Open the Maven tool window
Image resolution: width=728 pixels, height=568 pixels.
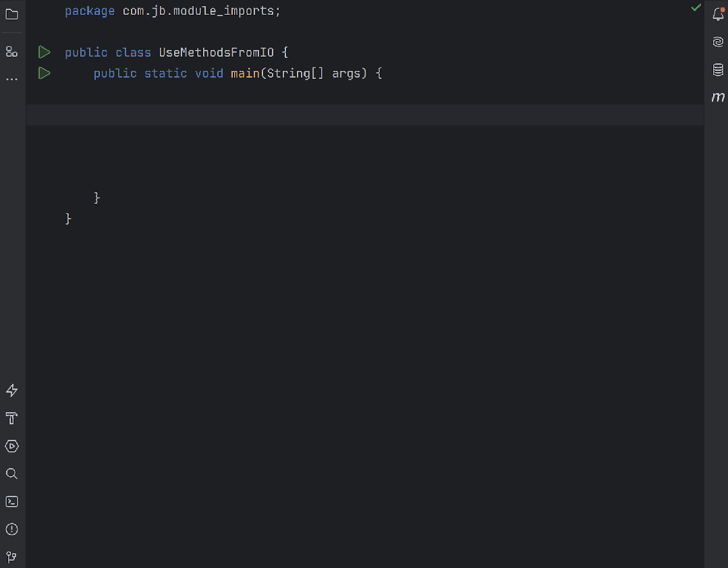click(x=718, y=96)
